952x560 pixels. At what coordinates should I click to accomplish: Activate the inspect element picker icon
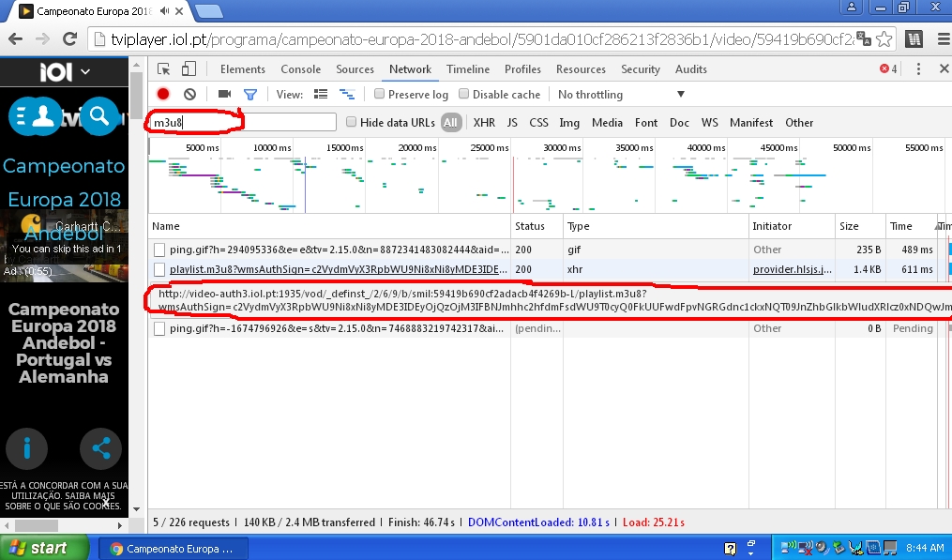pyautogui.click(x=163, y=69)
